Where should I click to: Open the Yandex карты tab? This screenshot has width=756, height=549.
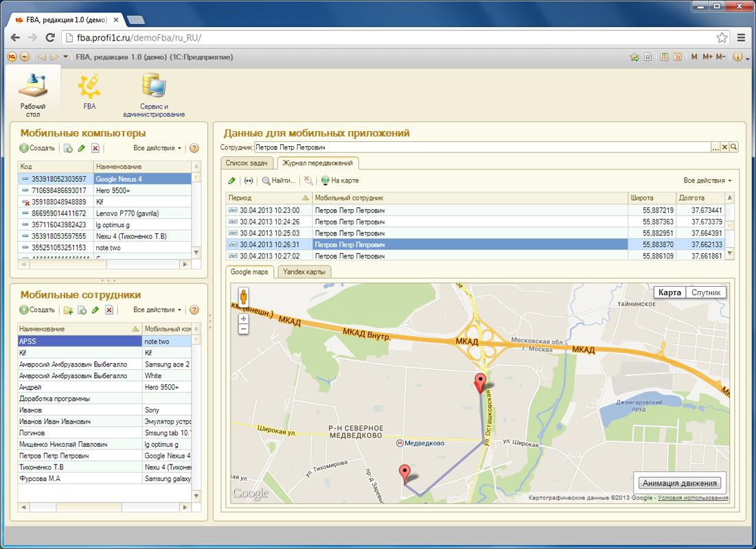(305, 272)
